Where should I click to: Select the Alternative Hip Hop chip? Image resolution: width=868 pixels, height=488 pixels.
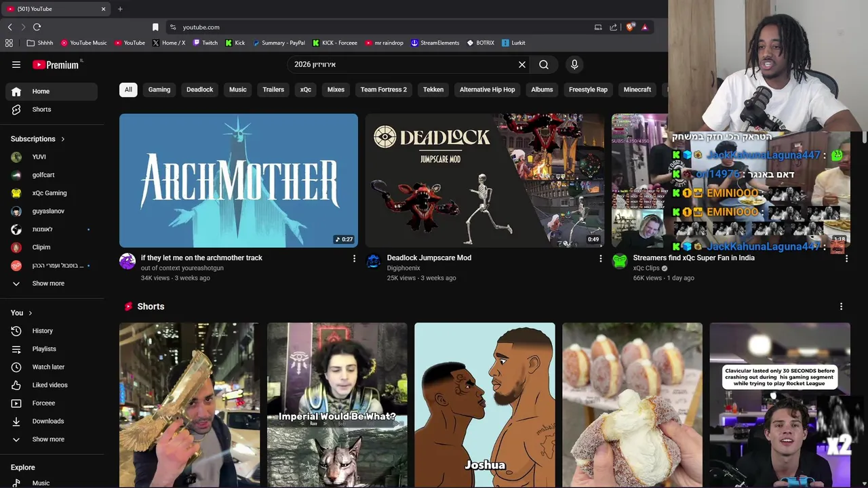point(487,89)
